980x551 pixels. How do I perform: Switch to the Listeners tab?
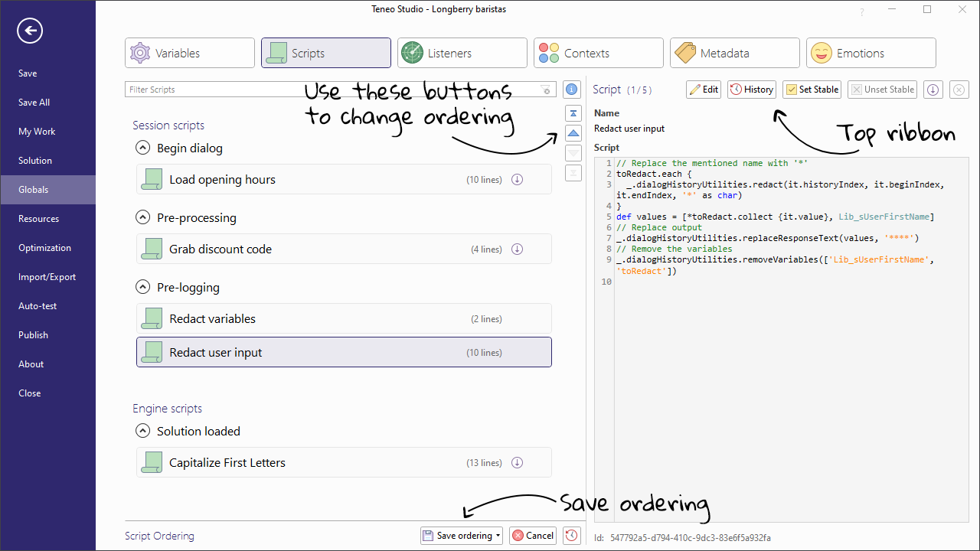(x=462, y=52)
